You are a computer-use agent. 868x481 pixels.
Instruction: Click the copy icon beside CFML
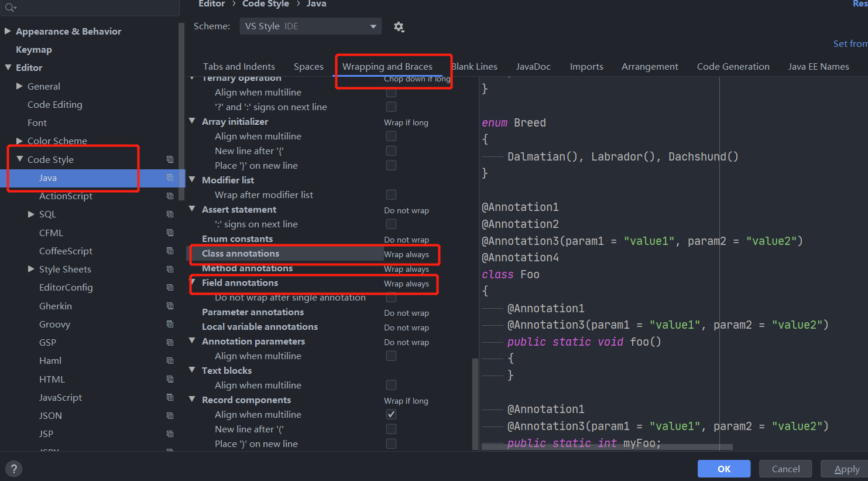tap(170, 233)
